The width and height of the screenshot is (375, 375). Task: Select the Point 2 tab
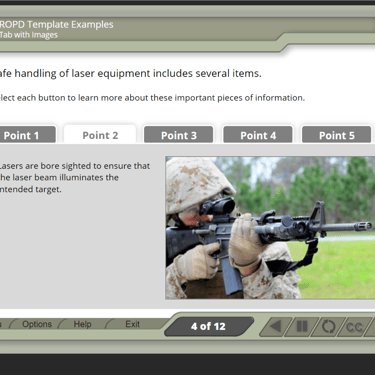pos(100,135)
